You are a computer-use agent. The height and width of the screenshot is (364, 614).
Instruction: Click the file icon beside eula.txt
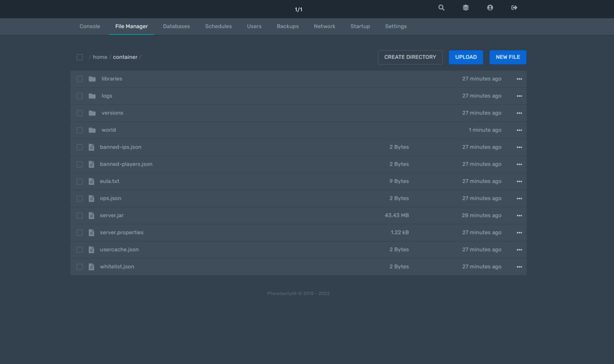(x=91, y=181)
